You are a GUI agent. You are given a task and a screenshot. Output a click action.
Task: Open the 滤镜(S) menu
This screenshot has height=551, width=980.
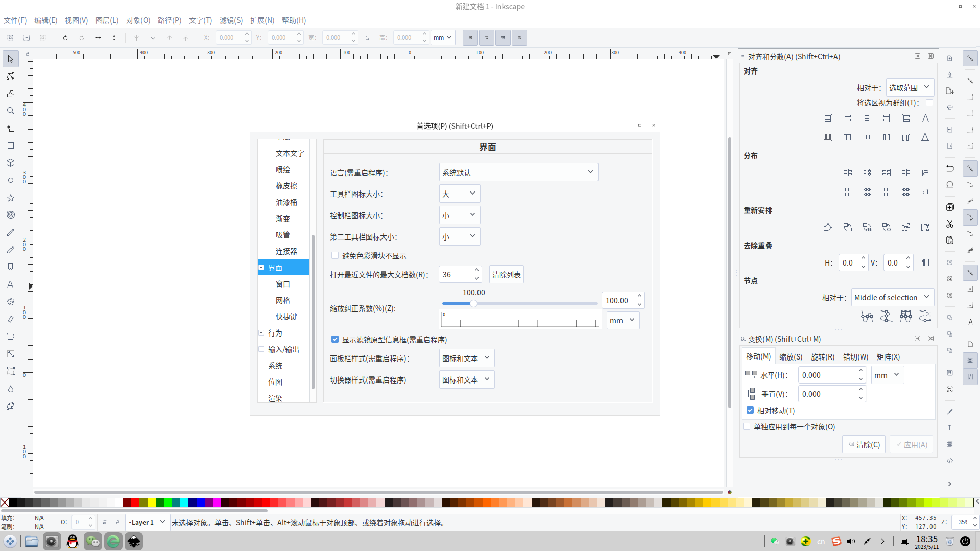click(x=231, y=20)
